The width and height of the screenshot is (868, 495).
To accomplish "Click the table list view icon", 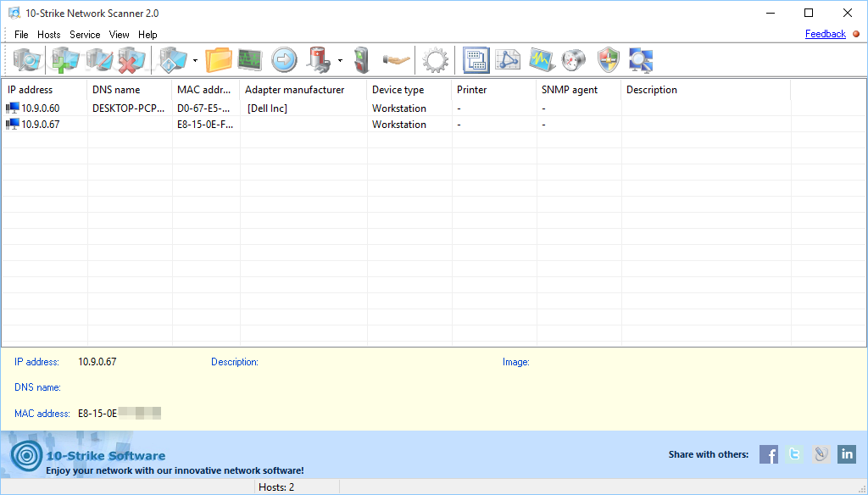I will (x=476, y=60).
